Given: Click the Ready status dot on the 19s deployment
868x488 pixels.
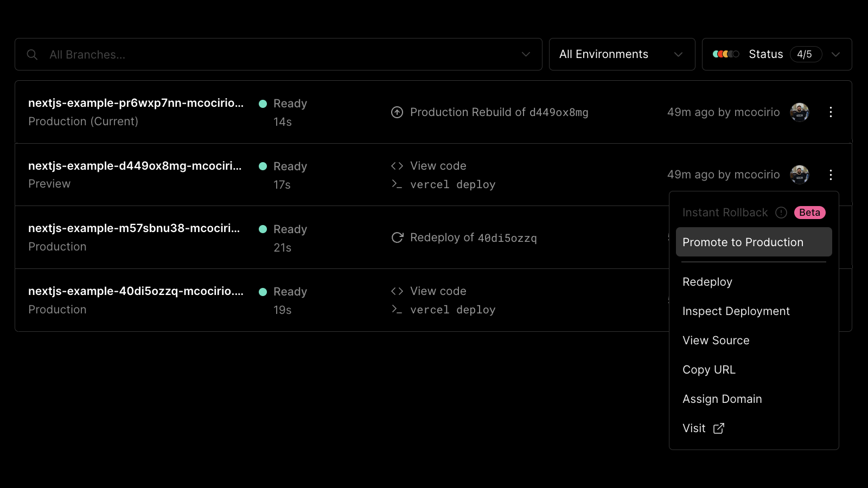Looking at the screenshot, I should (x=264, y=291).
